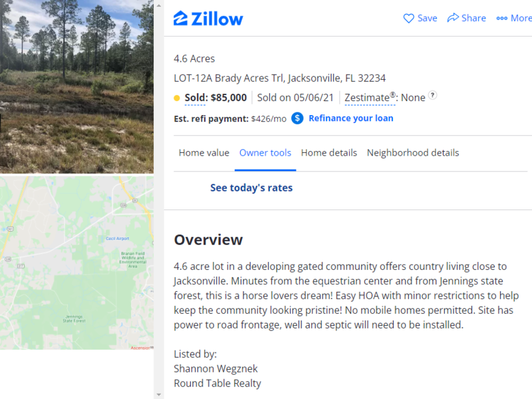532x399 pixels.
Task: Save this listing with the heart icon
Action: 409,18
